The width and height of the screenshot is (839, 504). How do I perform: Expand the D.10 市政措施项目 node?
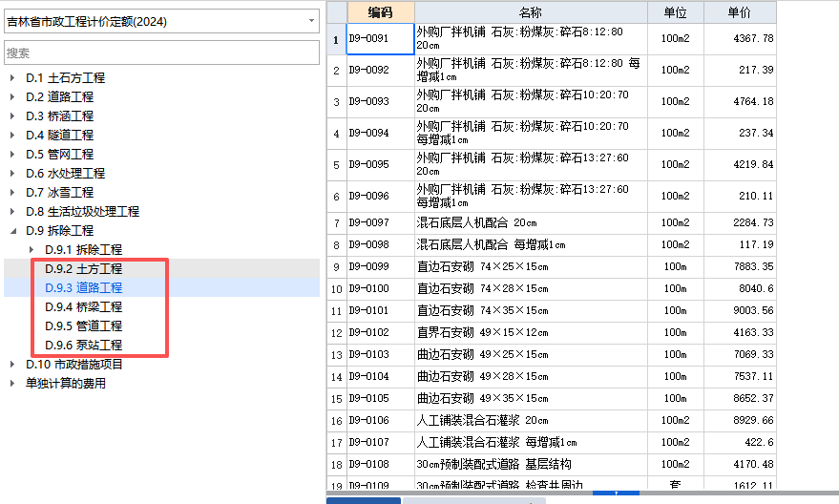pyautogui.click(x=12, y=365)
